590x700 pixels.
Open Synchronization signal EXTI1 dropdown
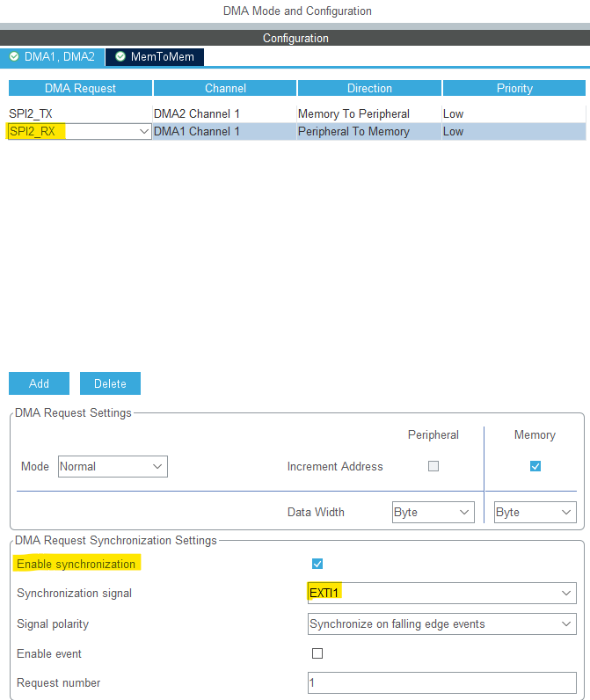(441, 593)
